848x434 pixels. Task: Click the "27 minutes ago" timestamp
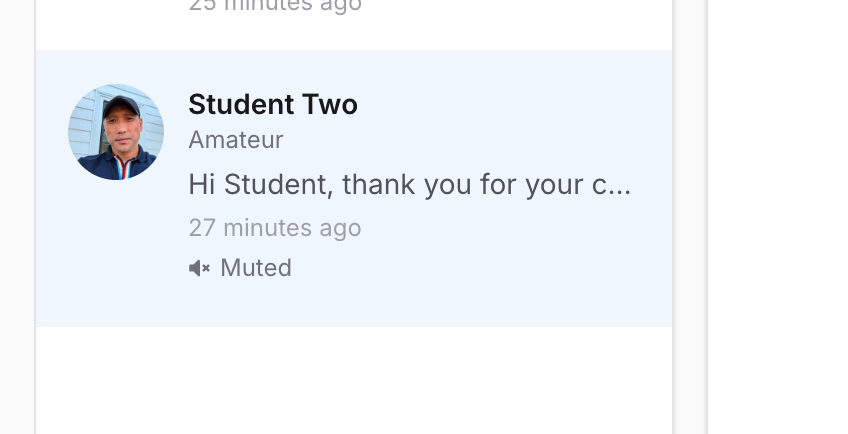tap(274, 228)
